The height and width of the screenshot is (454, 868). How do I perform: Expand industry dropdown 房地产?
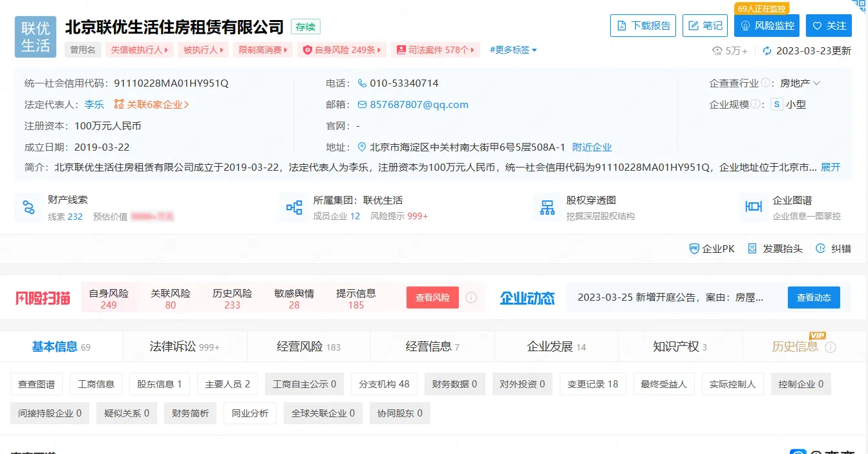pyautogui.click(x=800, y=83)
